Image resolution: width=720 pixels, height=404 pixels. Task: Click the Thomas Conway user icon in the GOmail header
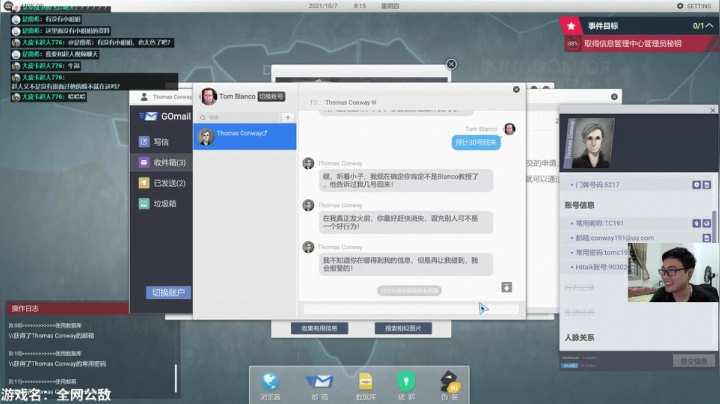(144, 97)
